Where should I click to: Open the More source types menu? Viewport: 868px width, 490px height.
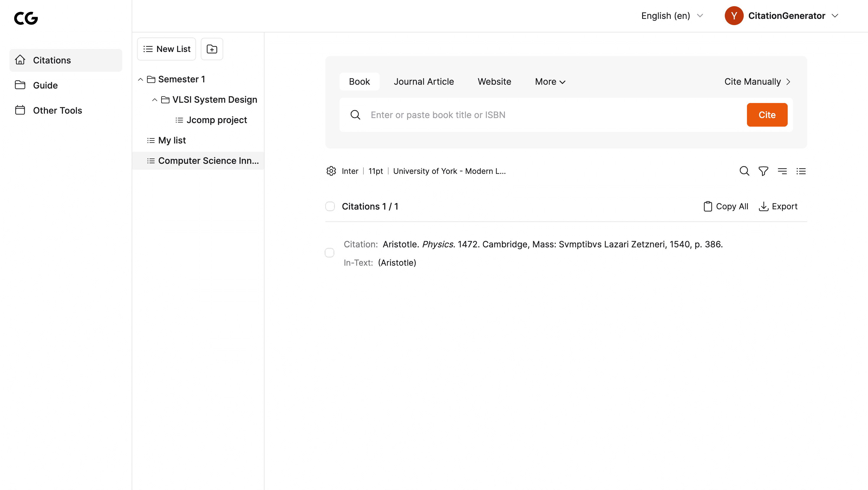click(x=549, y=81)
